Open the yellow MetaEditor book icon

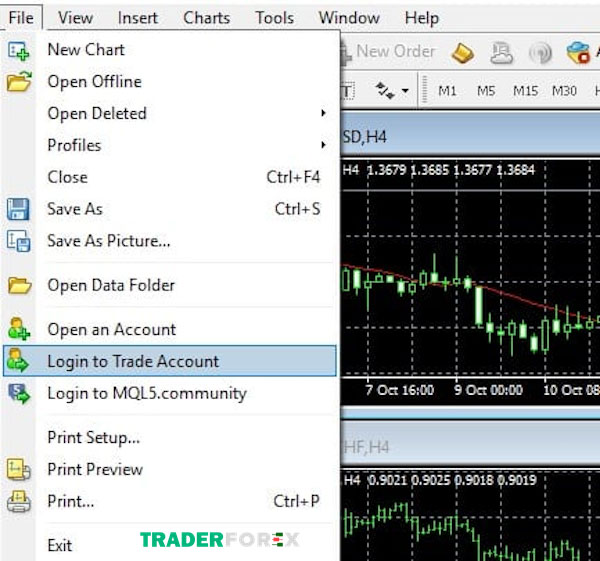point(462,53)
